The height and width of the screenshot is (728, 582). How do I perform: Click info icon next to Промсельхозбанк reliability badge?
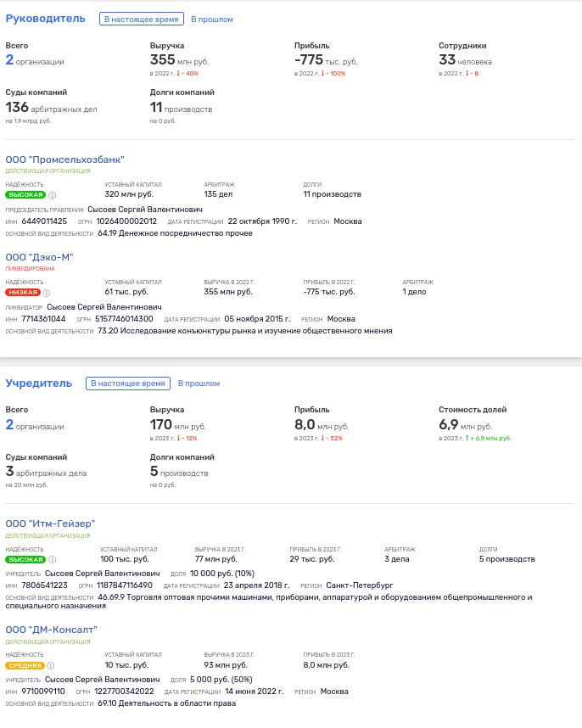pos(53,195)
